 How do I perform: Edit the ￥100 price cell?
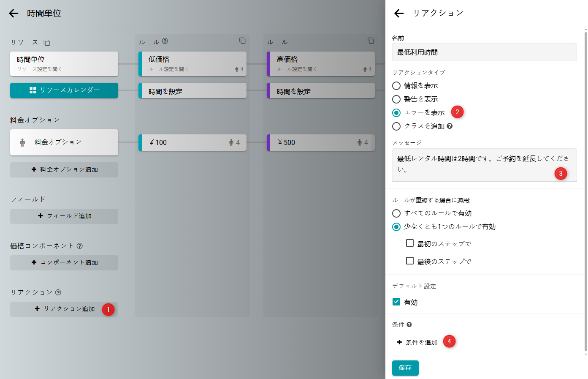(192, 143)
